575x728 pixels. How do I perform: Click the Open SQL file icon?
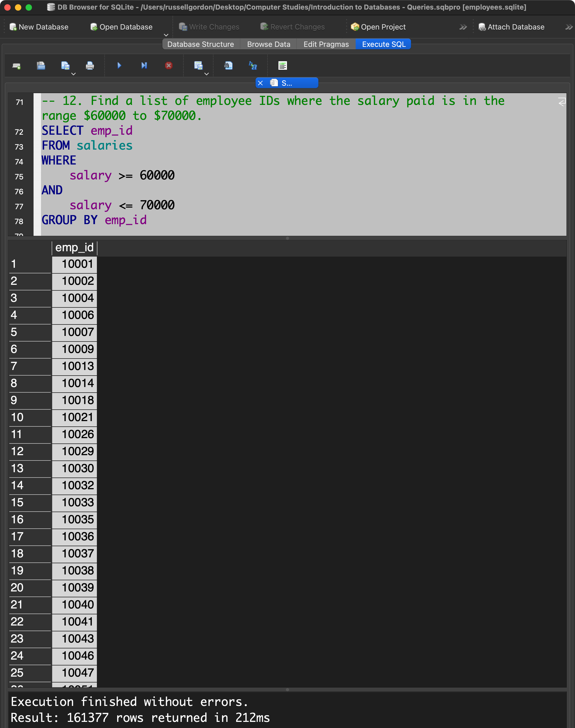click(41, 66)
